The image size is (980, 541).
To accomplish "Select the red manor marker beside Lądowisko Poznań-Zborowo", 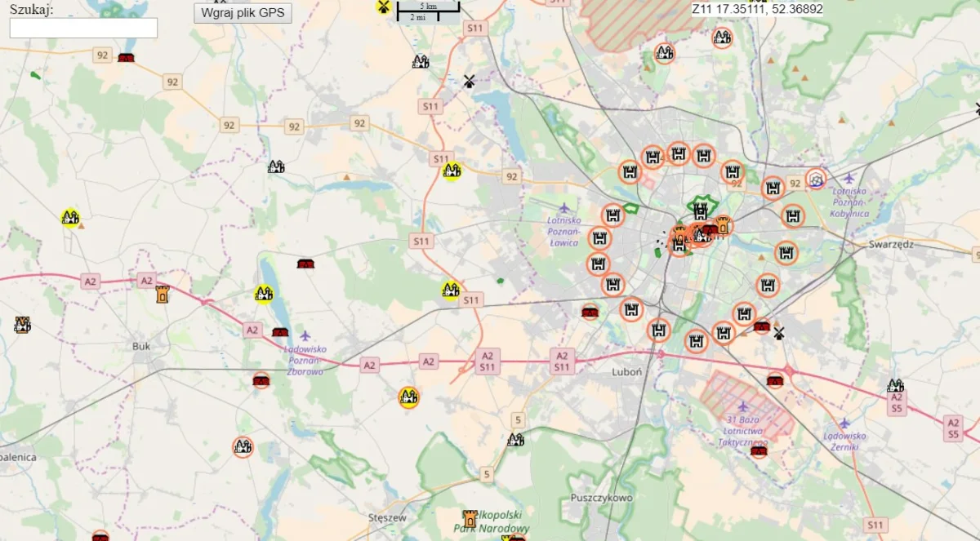I will coord(280,331).
